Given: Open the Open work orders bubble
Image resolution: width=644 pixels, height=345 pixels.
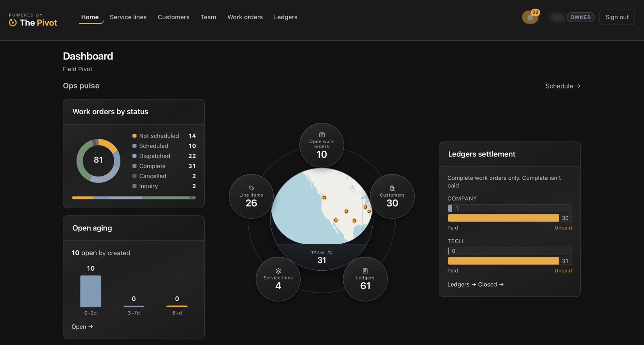Looking at the screenshot, I should point(322,145).
